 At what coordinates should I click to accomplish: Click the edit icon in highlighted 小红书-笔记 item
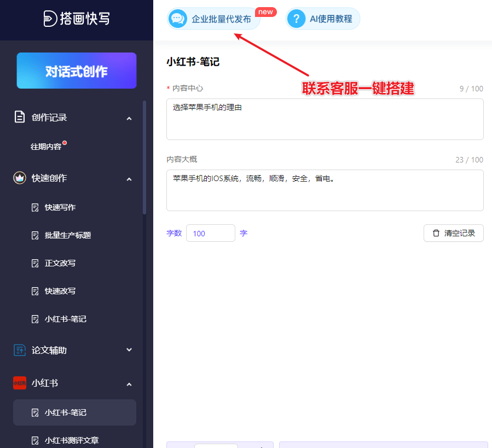tap(35, 413)
